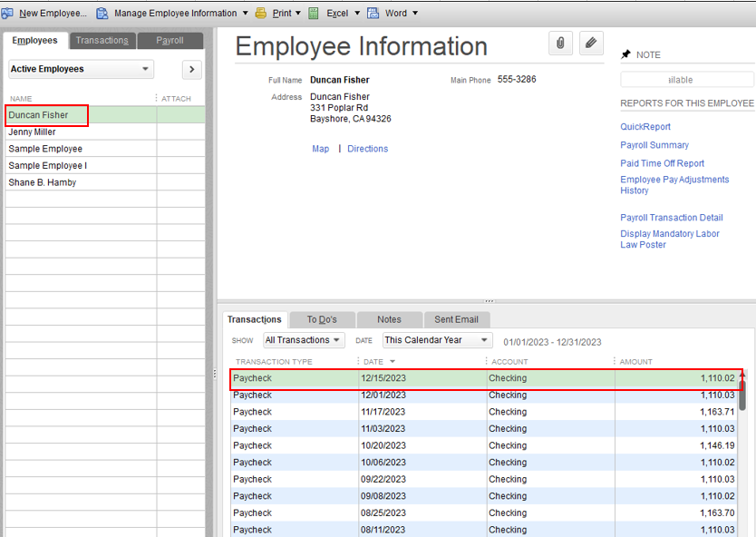Click the New Employee icon
756x537 pixels.
point(7,13)
